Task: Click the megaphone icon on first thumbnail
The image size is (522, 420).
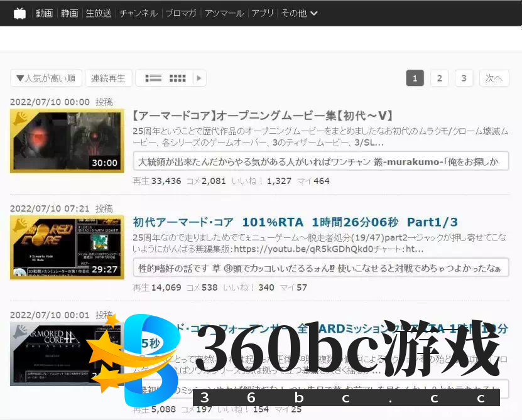Action: coord(21,119)
